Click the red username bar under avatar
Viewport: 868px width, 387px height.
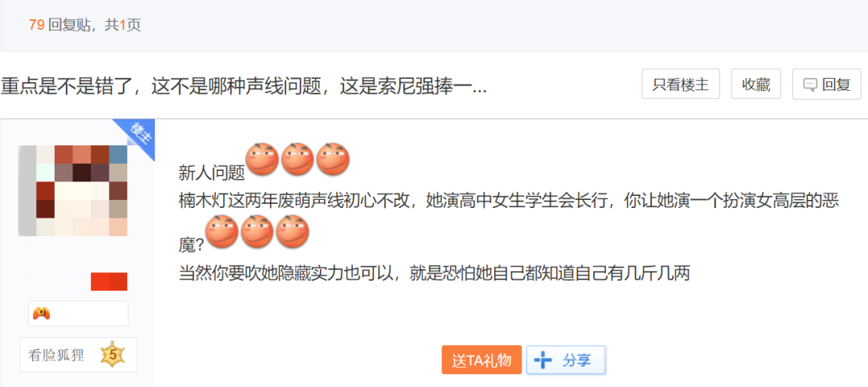[x=109, y=281]
